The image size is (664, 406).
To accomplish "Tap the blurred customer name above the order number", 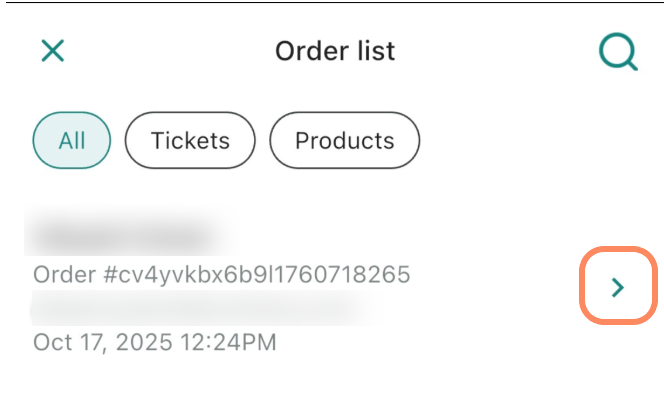I will pyautogui.click(x=125, y=238).
